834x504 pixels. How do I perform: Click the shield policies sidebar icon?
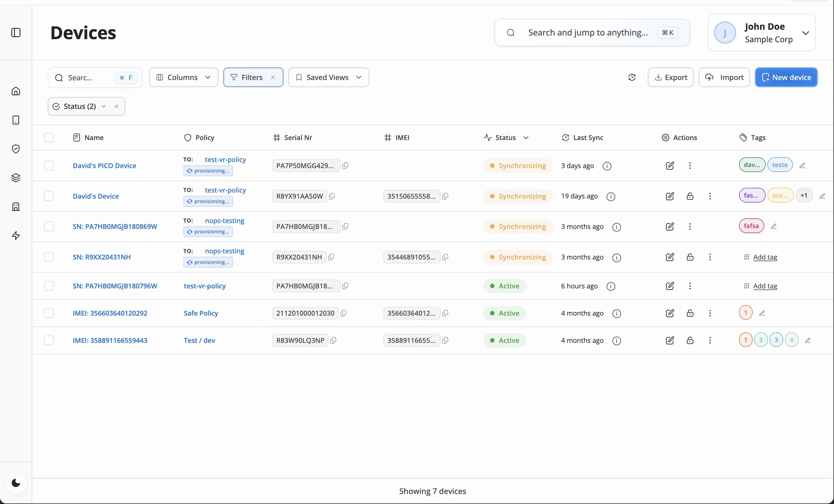(x=16, y=149)
